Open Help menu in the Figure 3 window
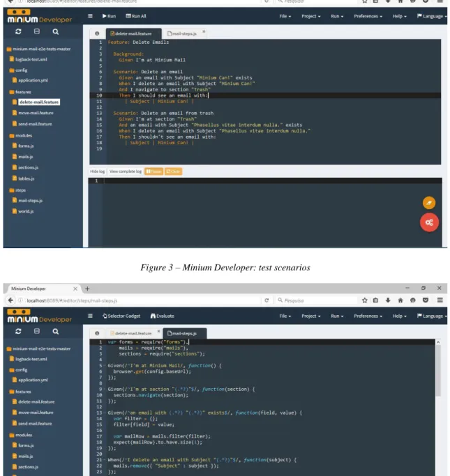The height and width of the screenshot is (476, 450). coord(399,16)
